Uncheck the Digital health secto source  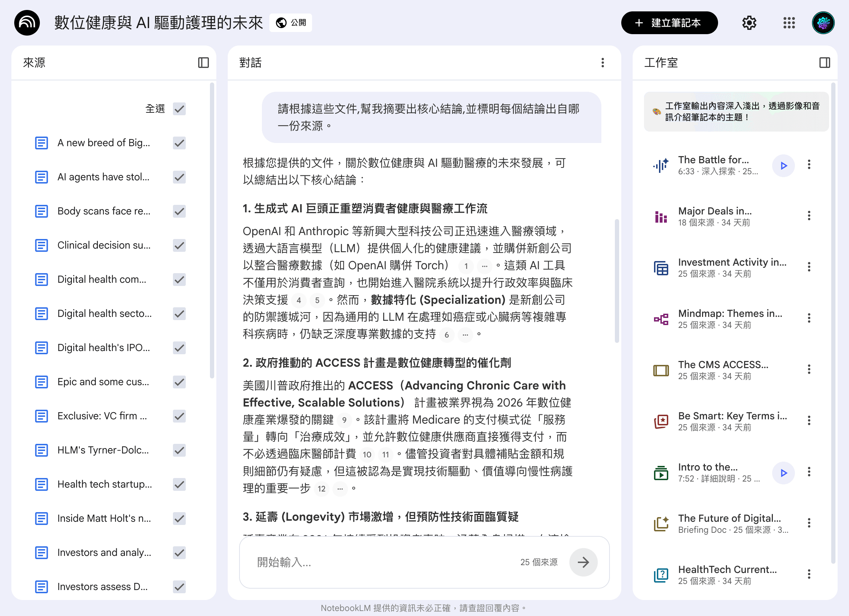pos(179,314)
